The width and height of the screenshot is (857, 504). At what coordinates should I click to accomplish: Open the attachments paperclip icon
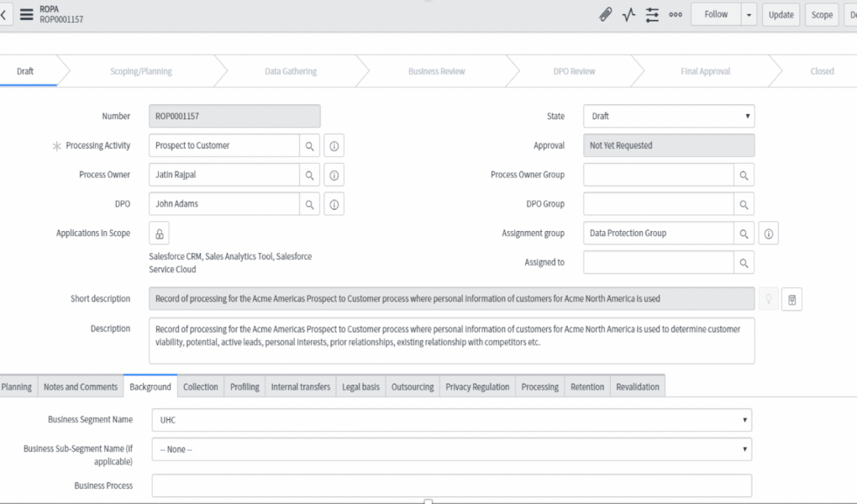(x=605, y=15)
